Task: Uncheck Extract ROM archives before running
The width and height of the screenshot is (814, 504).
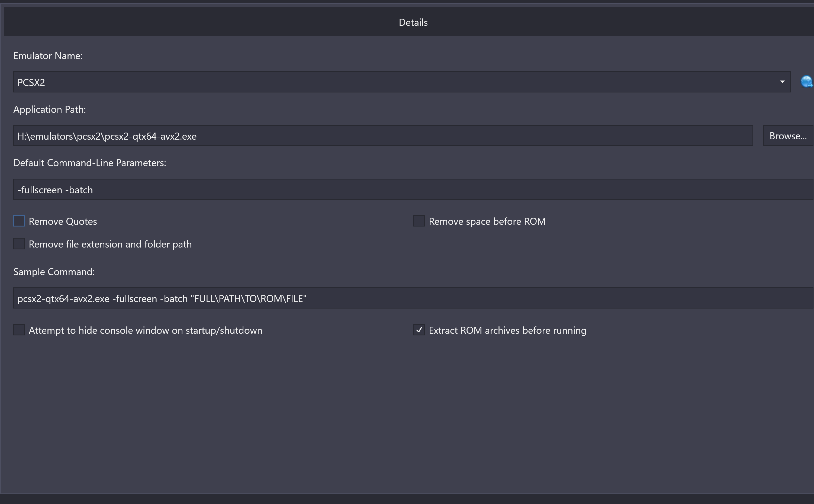Action: pyautogui.click(x=419, y=330)
